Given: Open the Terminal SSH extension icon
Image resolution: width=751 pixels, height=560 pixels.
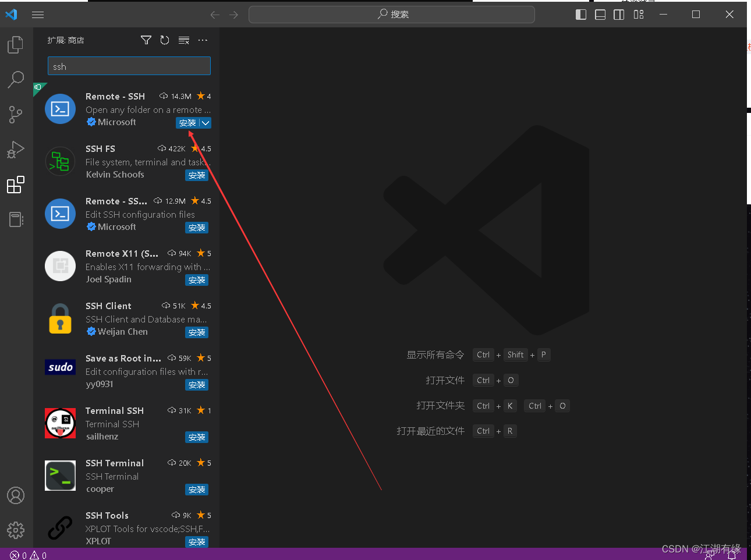Looking at the screenshot, I should click(x=61, y=423).
